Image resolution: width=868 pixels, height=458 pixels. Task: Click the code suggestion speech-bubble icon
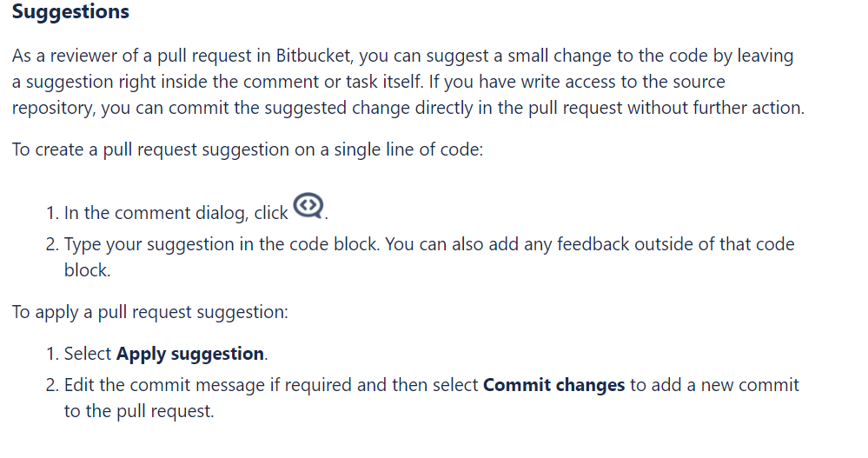[308, 206]
